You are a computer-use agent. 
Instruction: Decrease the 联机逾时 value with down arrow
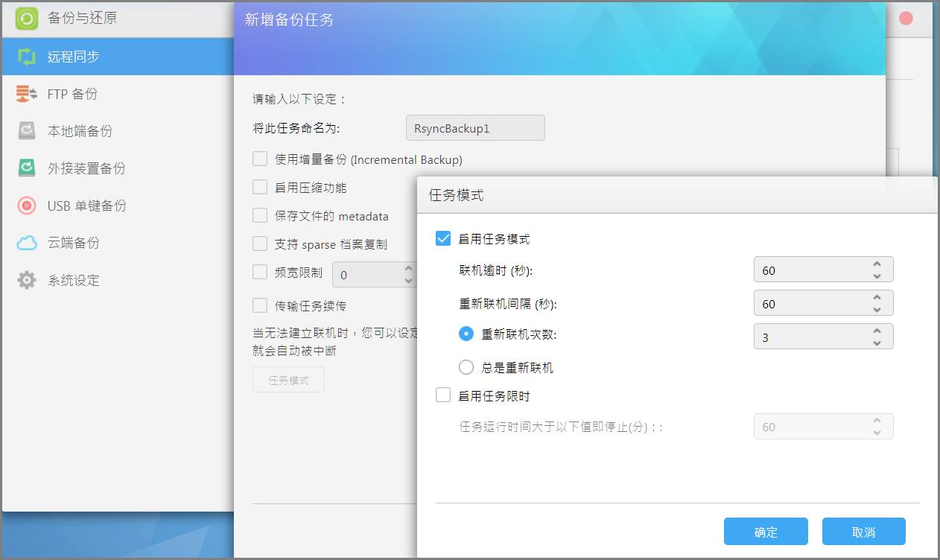[877, 276]
